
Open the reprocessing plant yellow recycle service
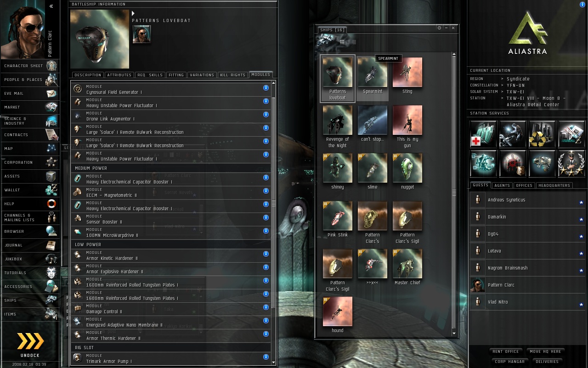(x=542, y=134)
